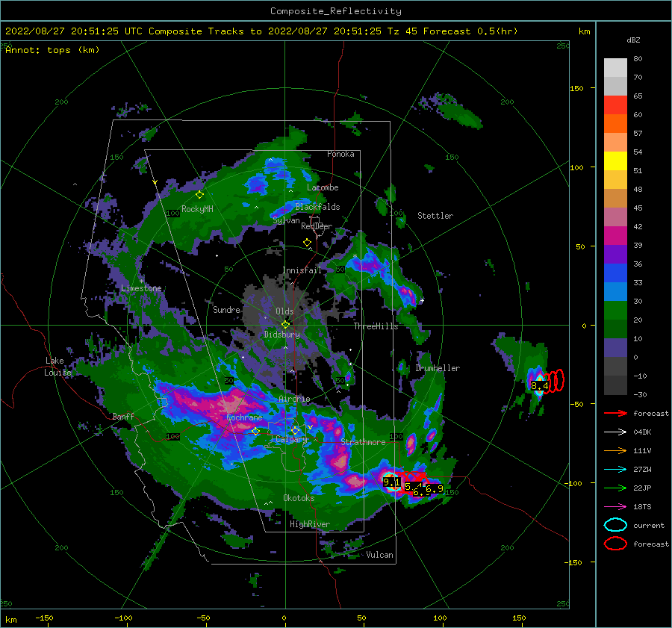This screenshot has height=628, width=672.
Task: Click the light gray top swatch of dBZ scale
Action: click(615, 68)
